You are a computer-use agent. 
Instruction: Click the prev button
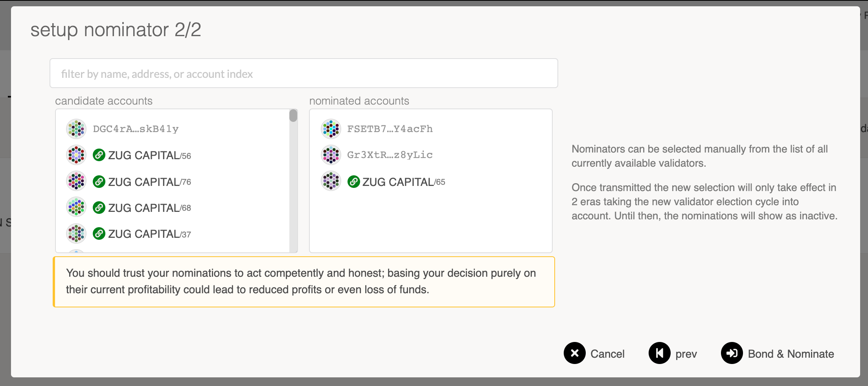point(686,353)
